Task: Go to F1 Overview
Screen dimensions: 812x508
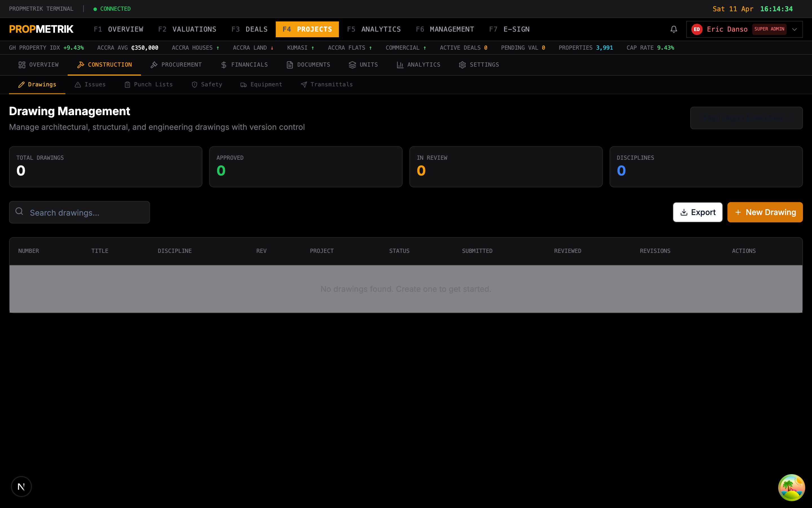Action: 118,29
